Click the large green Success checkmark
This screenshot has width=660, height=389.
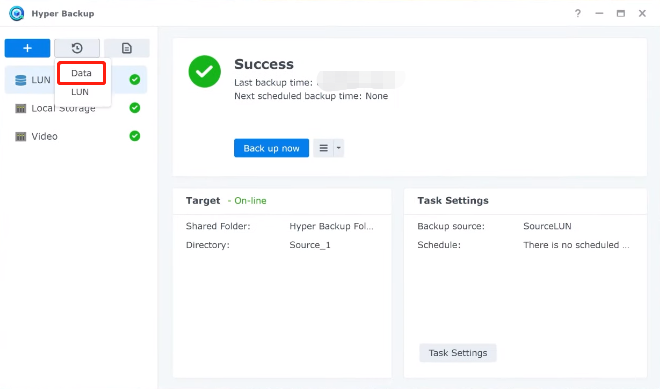[x=205, y=72]
